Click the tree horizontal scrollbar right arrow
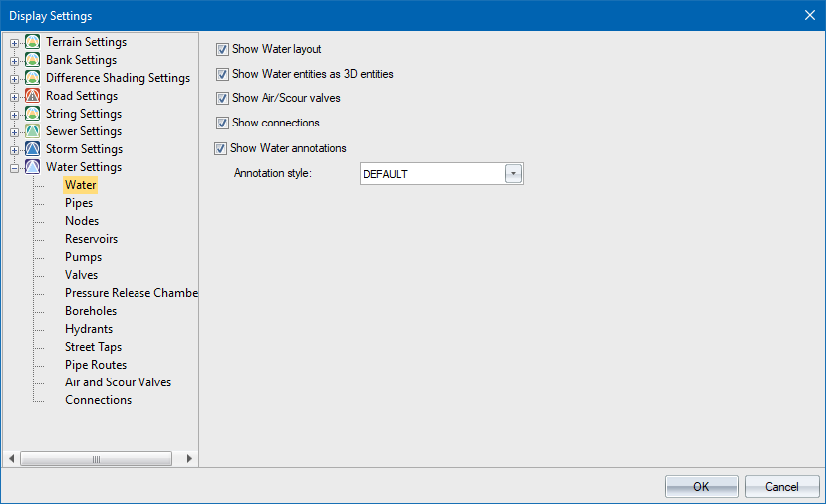826x504 pixels. 189,459
